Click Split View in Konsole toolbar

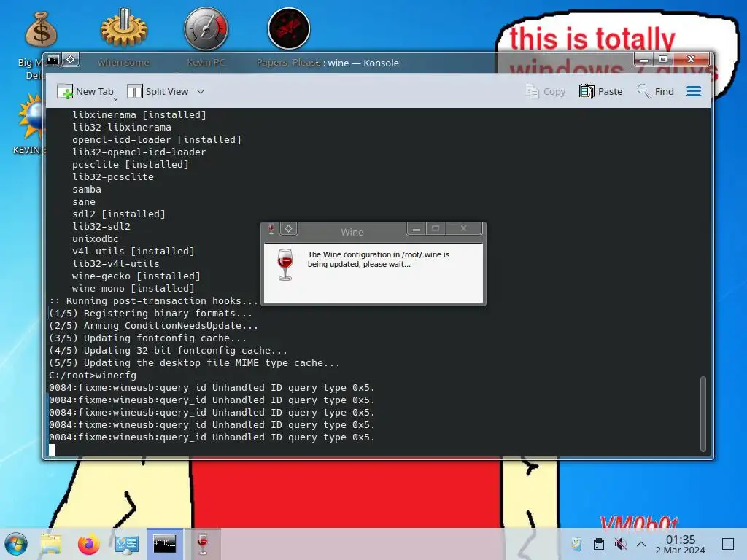pyautogui.click(x=158, y=91)
